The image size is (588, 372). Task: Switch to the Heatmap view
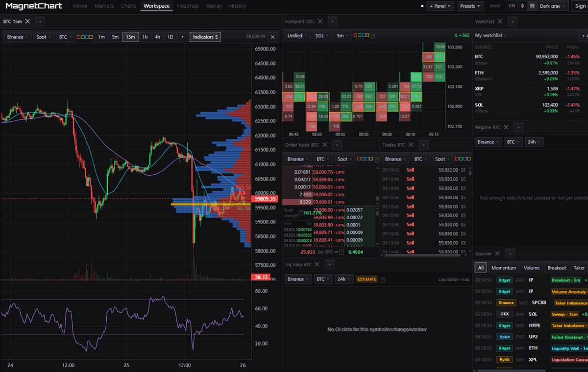coord(188,6)
